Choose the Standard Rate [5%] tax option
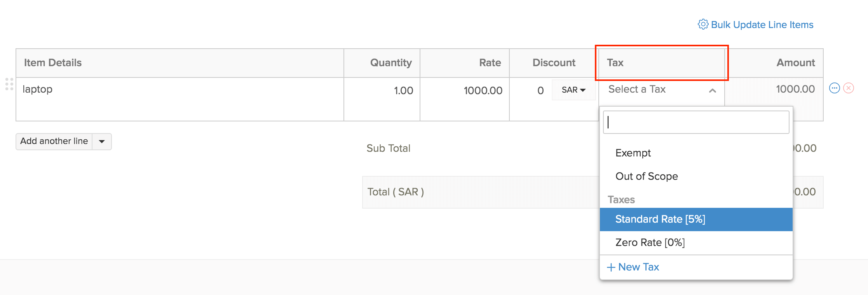The image size is (868, 295). [660, 219]
